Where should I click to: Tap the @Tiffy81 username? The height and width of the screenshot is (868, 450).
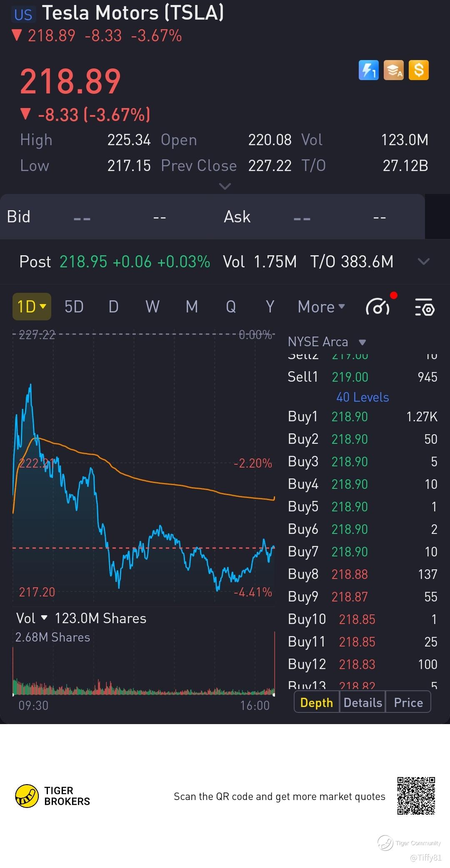(x=425, y=858)
